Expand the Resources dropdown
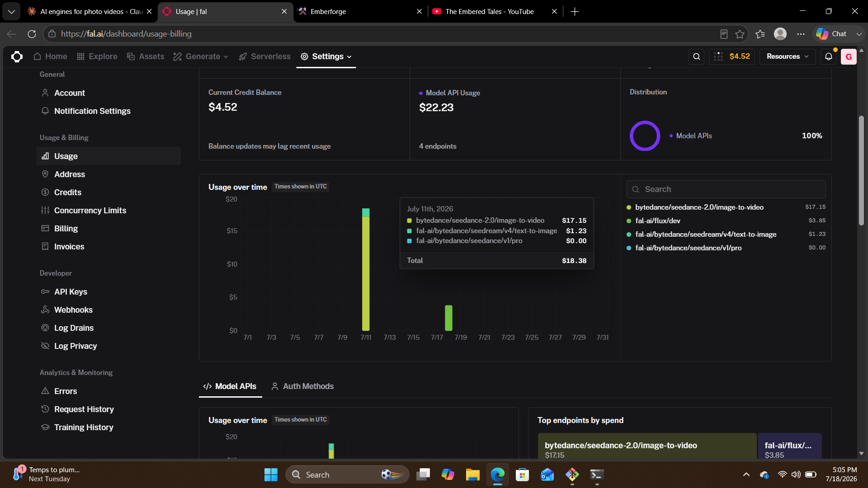The height and width of the screenshot is (488, 868). (788, 56)
